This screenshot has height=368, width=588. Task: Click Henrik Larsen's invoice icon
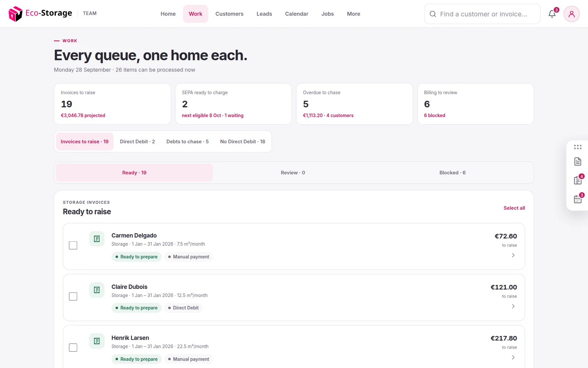[97, 341]
